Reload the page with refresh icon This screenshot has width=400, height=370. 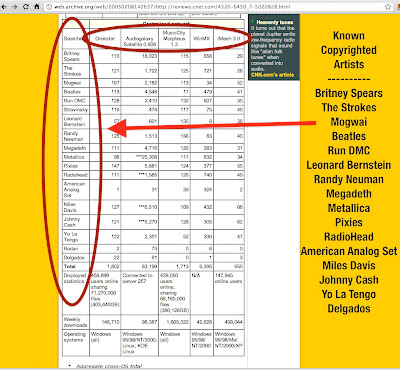tap(26, 6)
